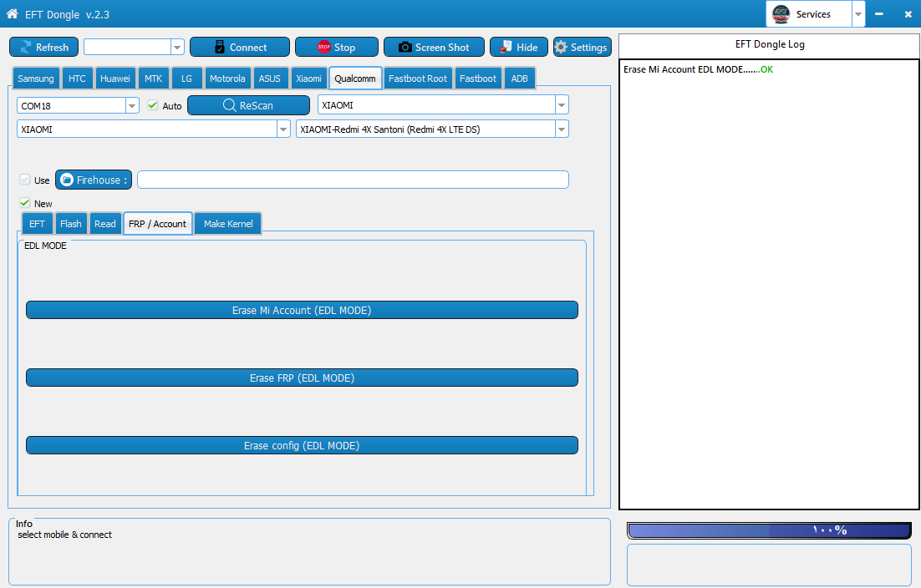Open Settings with gear button
Screen dimensions: 921x588
tap(582, 47)
